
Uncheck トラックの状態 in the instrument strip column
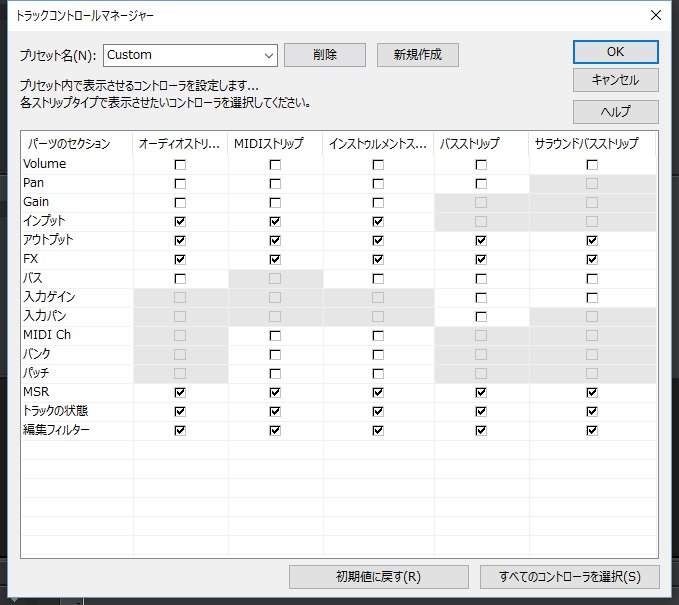click(x=378, y=411)
